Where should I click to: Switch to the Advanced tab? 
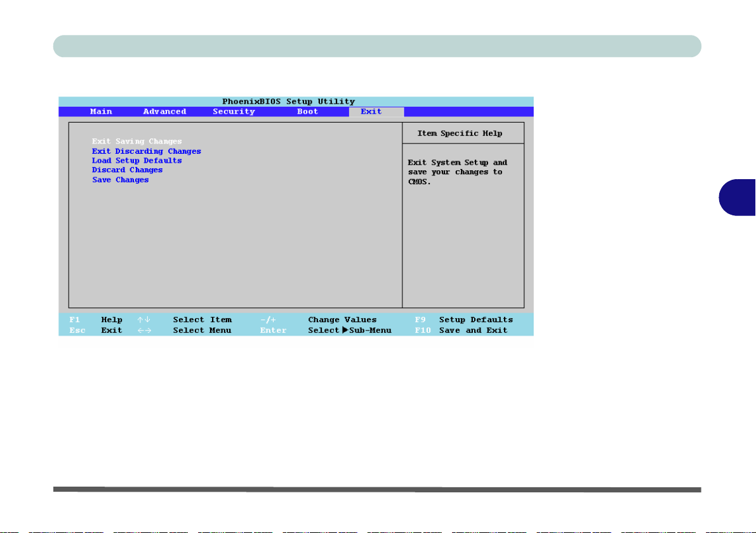[x=164, y=111]
